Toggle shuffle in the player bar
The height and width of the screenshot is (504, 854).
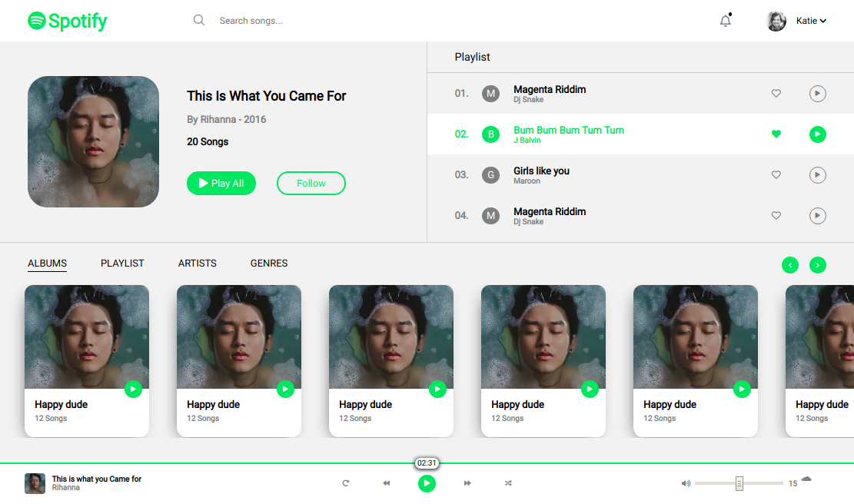coord(508,483)
